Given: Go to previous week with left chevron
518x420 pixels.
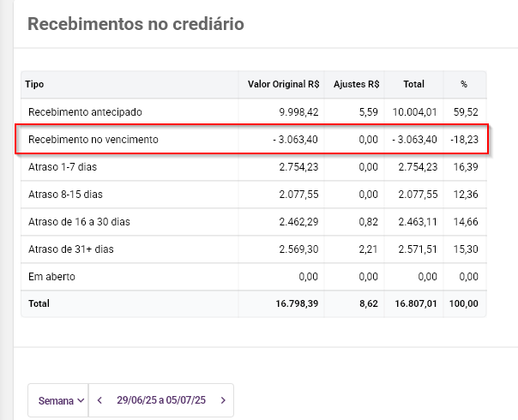Looking at the screenshot, I should pos(100,400).
